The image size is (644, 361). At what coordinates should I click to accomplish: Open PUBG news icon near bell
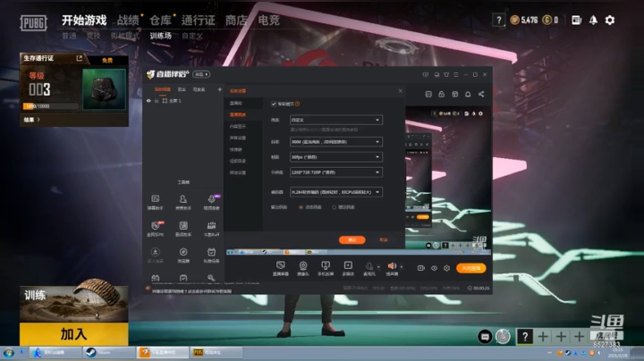coord(576,20)
